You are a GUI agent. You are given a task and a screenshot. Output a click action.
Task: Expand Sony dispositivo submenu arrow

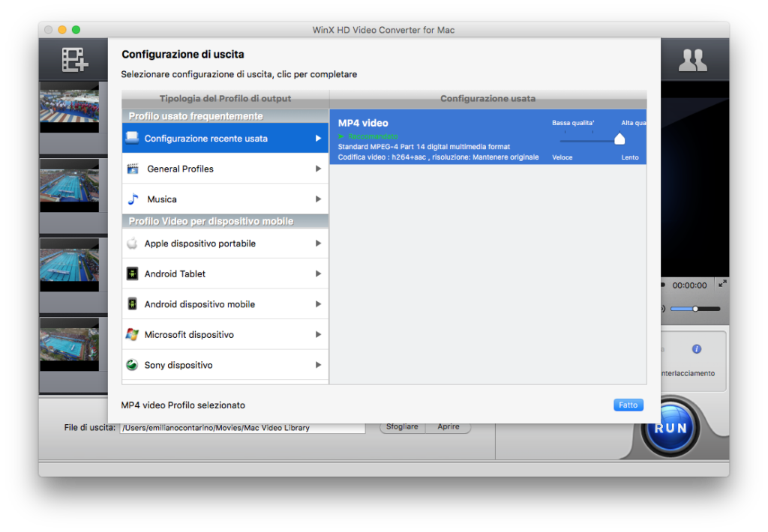point(318,365)
